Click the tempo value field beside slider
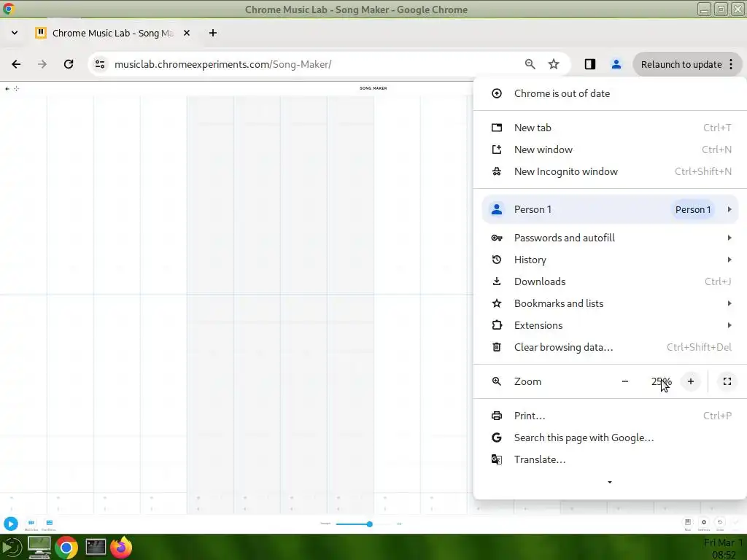This screenshot has height=560, width=747. pyautogui.click(x=399, y=524)
